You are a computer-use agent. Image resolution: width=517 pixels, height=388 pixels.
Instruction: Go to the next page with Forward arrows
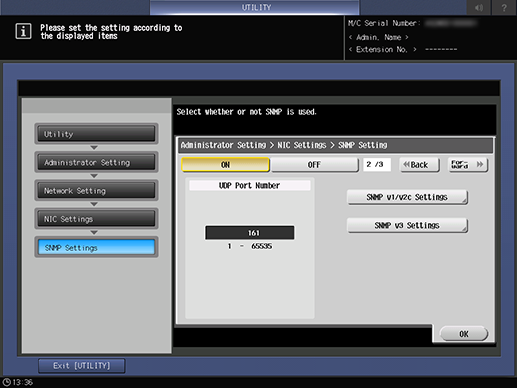coord(468,165)
